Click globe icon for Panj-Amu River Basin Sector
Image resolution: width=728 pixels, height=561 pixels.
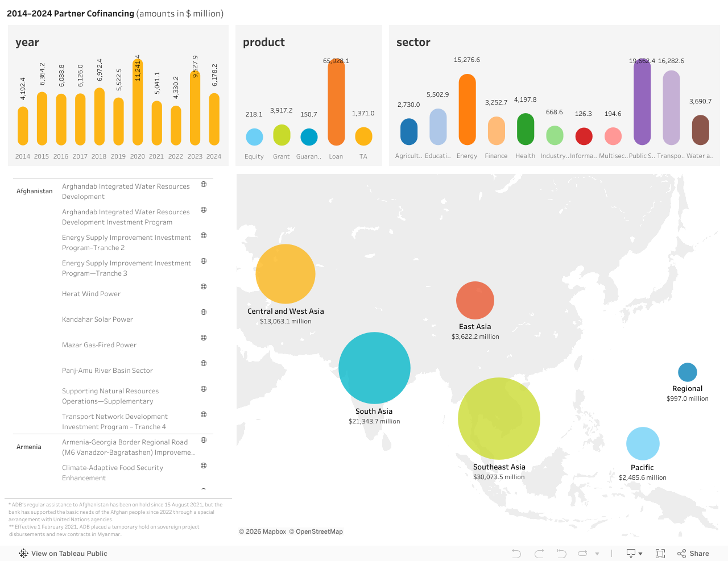(204, 363)
